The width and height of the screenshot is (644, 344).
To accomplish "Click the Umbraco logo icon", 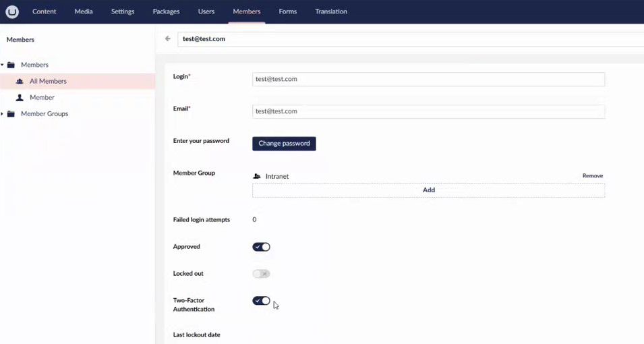I will pyautogui.click(x=12, y=11).
